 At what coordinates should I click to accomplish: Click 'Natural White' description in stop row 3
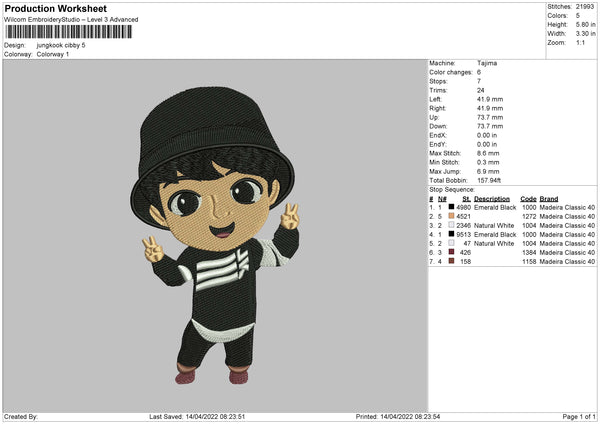[494, 225]
